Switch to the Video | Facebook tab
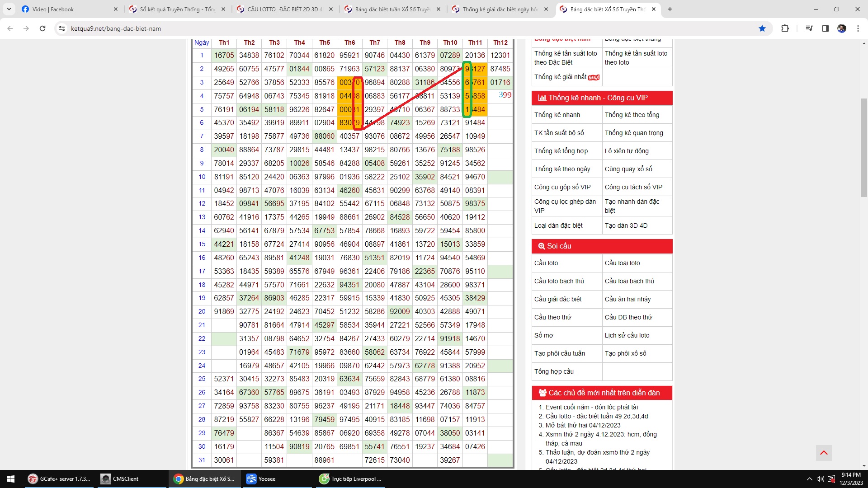Screen dimensions: 868x488 point(53,9)
